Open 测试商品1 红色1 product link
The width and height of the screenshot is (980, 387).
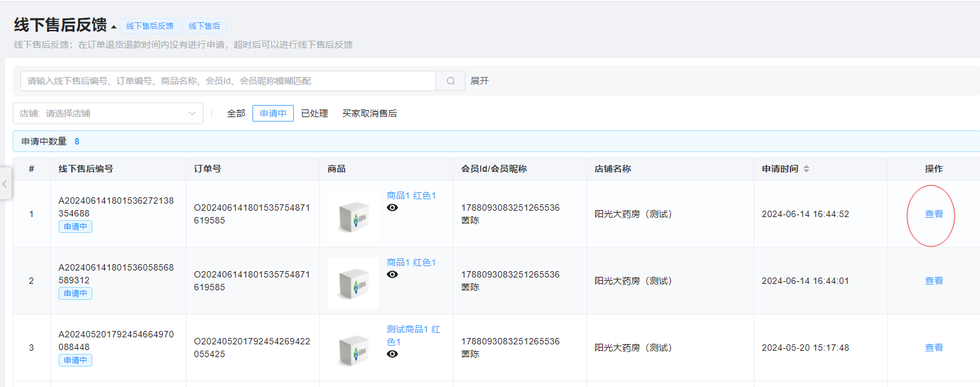point(413,335)
